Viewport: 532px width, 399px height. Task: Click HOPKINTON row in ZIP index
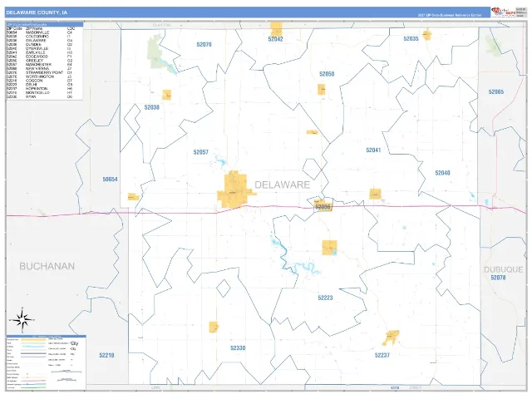pos(40,89)
